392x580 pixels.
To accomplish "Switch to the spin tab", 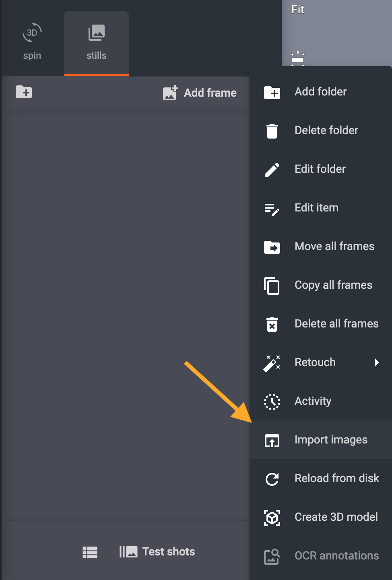I will click(32, 43).
